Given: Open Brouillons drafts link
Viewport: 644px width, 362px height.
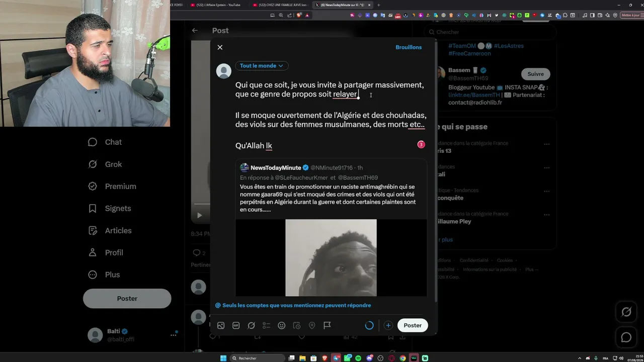Looking at the screenshot, I should click(409, 47).
